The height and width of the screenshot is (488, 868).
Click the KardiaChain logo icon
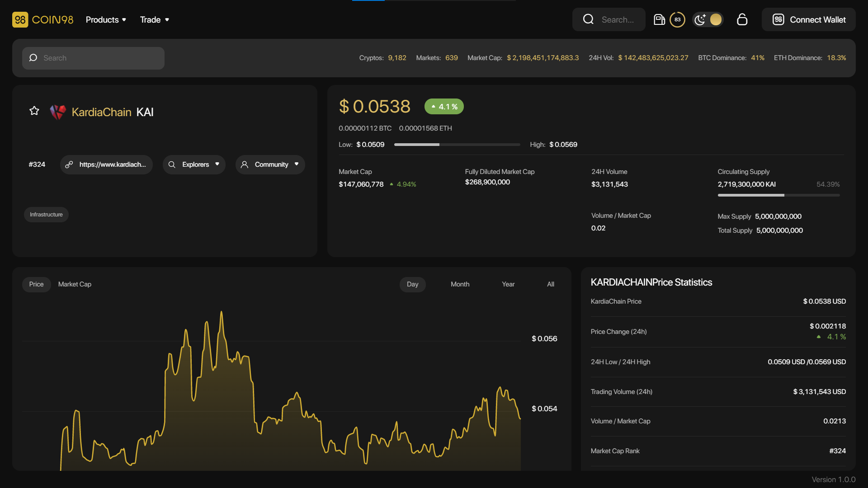(x=58, y=112)
